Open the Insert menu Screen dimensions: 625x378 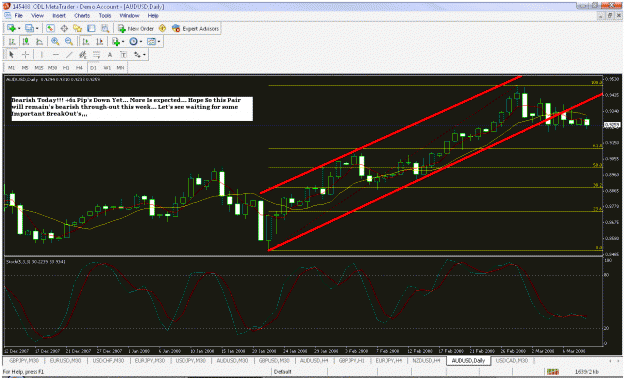[x=59, y=16]
